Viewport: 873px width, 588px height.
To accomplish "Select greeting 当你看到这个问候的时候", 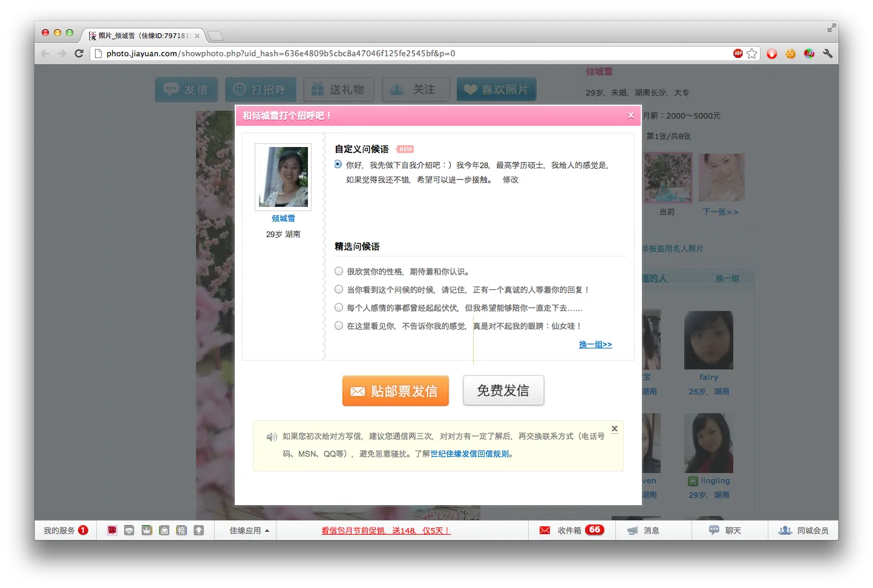I will 339,289.
